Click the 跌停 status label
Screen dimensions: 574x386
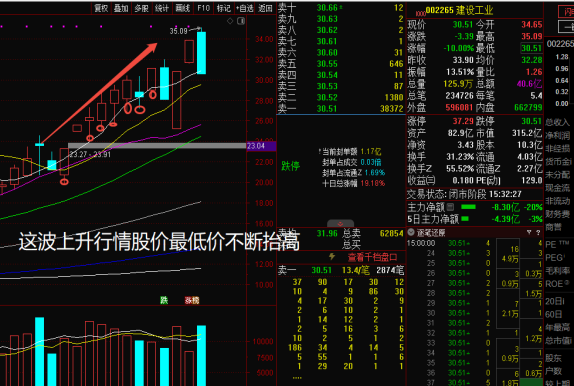291,166
